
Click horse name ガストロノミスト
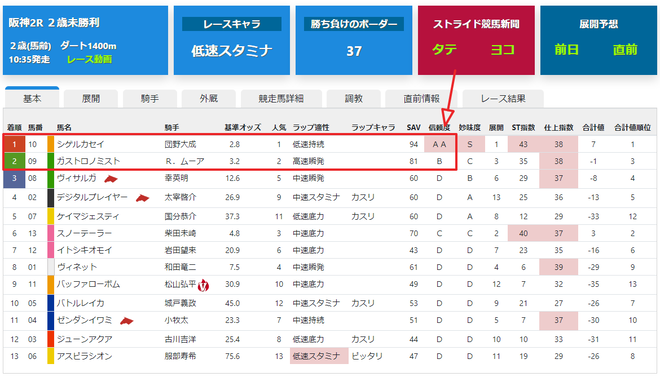click(88, 161)
